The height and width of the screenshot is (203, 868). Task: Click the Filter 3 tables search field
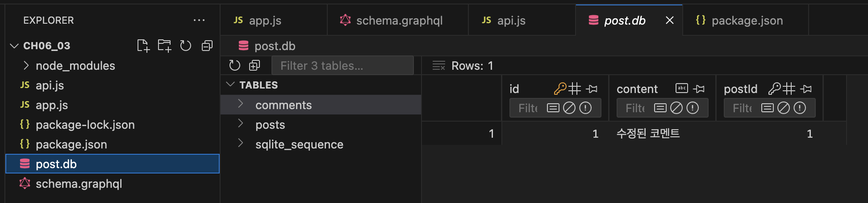click(x=342, y=66)
